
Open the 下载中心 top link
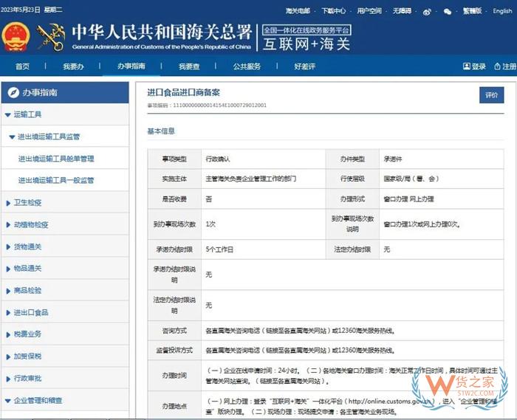click(334, 11)
